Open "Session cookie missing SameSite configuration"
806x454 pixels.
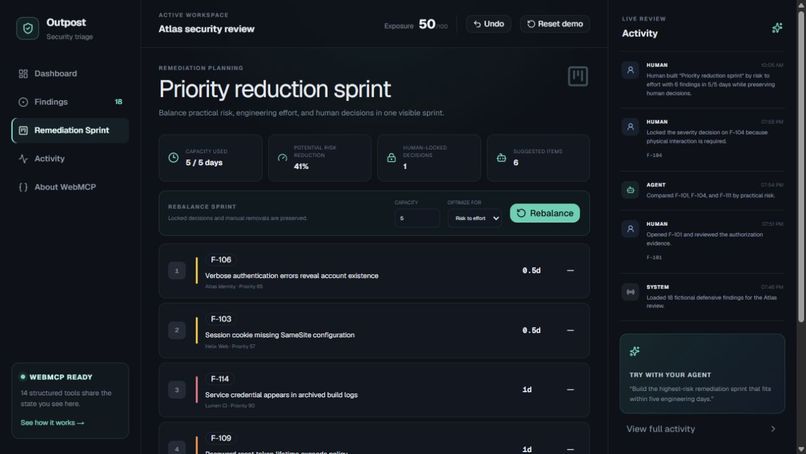point(280,335)
